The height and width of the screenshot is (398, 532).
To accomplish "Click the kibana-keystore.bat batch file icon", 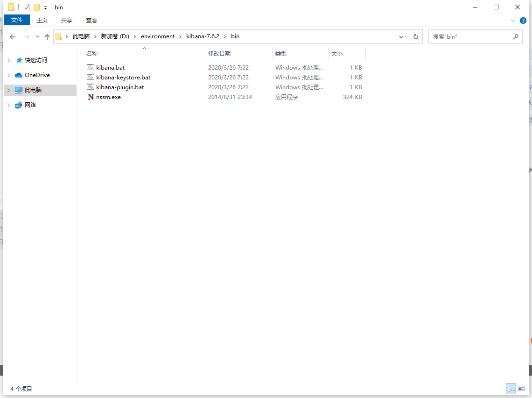I will click(90, 77).
